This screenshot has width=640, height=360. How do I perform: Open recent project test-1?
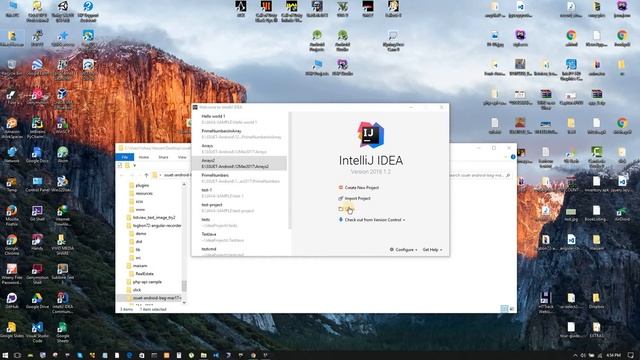tap(240, 193)
